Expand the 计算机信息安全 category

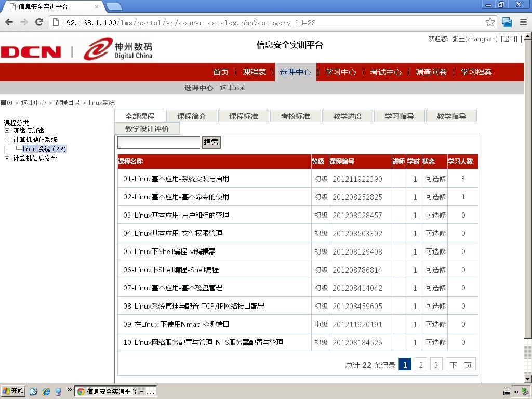point(7,158)
